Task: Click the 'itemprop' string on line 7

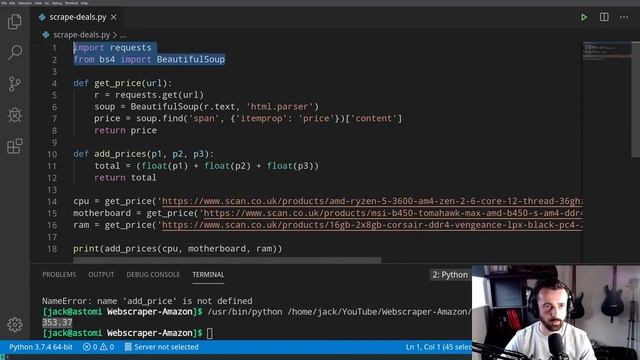Action: (x=262, y=119)
